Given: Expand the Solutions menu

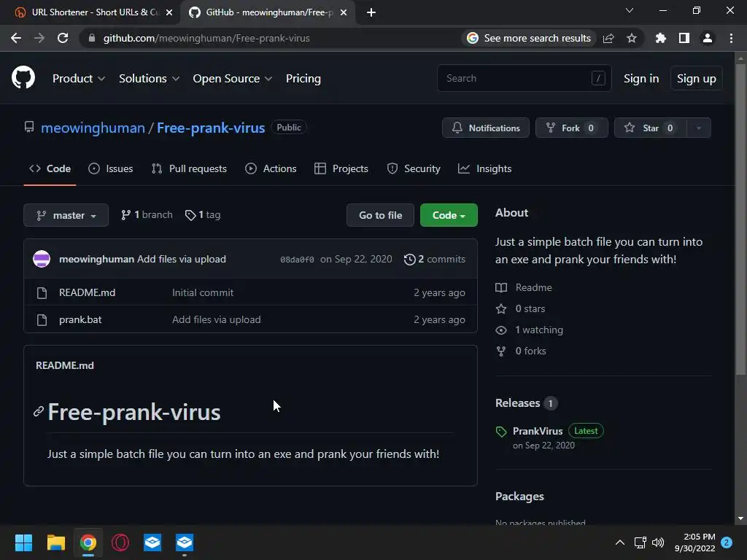Looking at the screenshot, I should coord(149,79).
